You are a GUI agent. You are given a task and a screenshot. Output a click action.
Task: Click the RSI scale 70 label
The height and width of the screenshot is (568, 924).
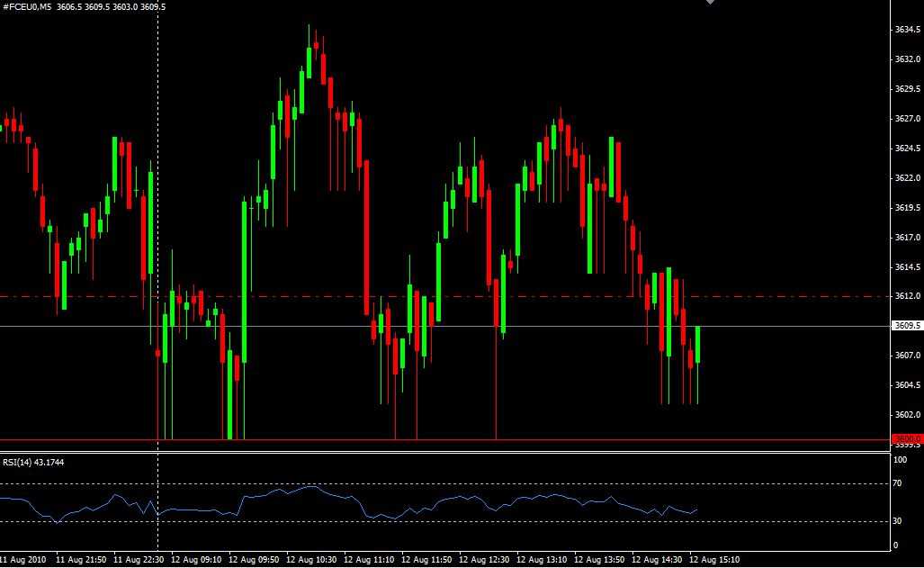[x=897, y=483]
